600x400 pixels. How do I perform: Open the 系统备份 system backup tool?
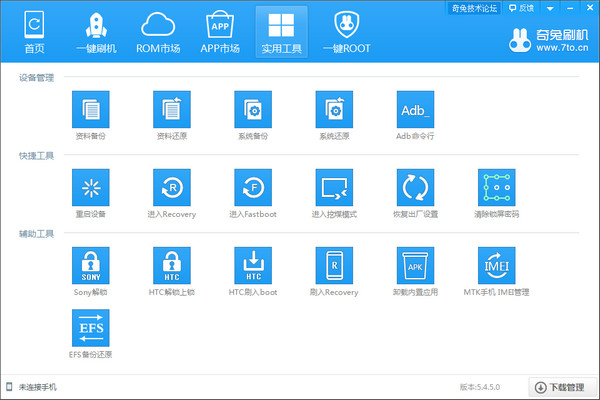pyautogui.click(x=252, y=109)
